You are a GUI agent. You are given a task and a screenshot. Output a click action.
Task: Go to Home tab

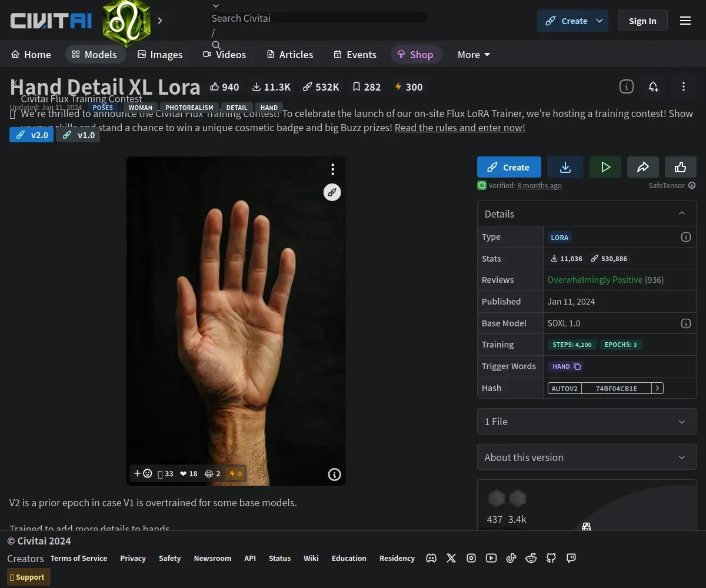coord(31,55)
